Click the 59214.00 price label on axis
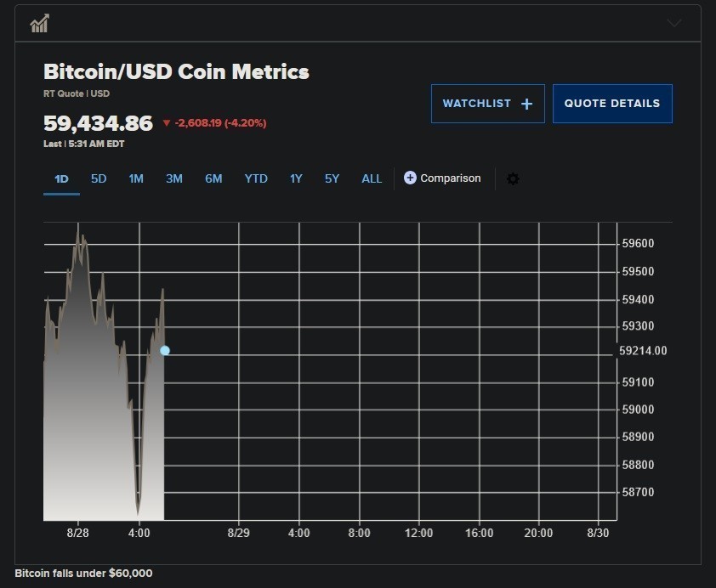Screen dimensions: 716x588 click(x=643, y=351)
